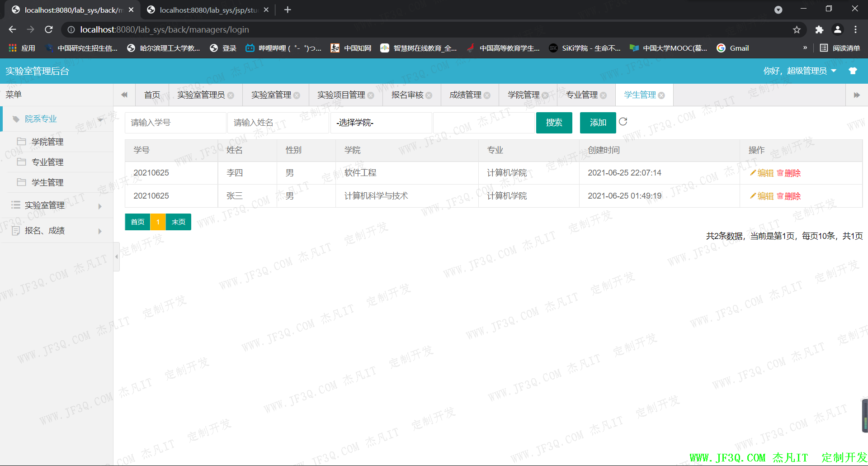868x466 pixels.
Task: Click the refresh icon next to 添加
Action: point(623,122)
